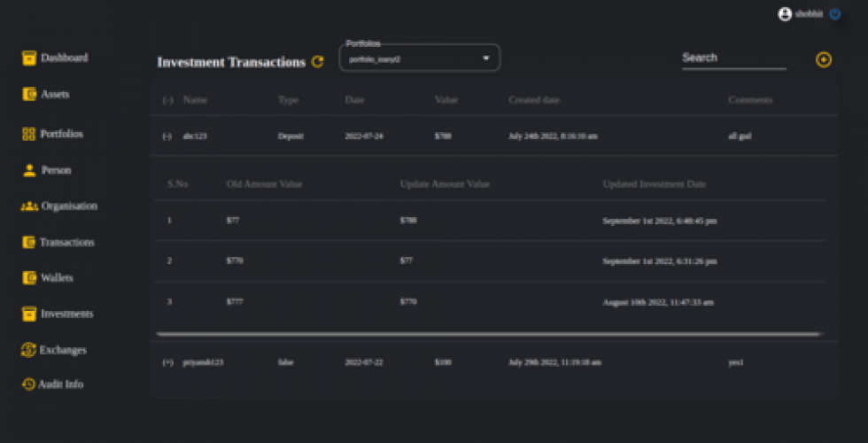This screenshot has width=868, height=443.
Task: Click the Name column header
Action: [195, 100]
